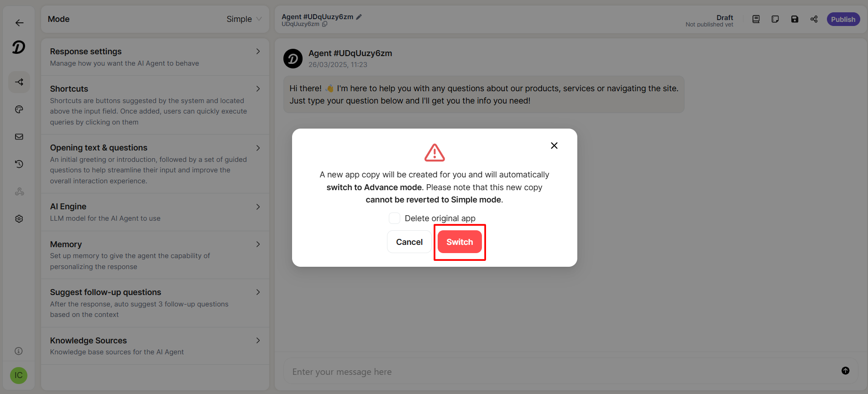
Task: Click the red Switch button
Action: 460,242
